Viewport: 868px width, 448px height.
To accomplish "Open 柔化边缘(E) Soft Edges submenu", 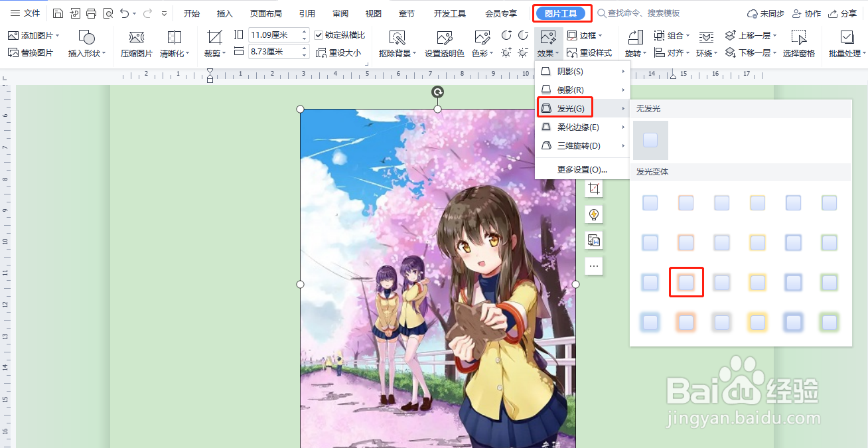I will pos(583,127).
